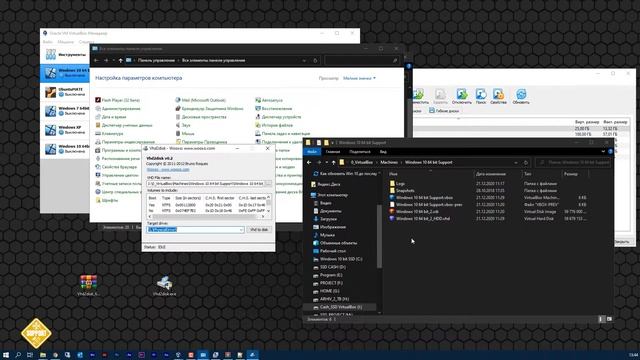Screen dimensions: 640x360
Task: Open Загрузки in navigation pane
Action: pyautogui.click(x=328, y=219)
